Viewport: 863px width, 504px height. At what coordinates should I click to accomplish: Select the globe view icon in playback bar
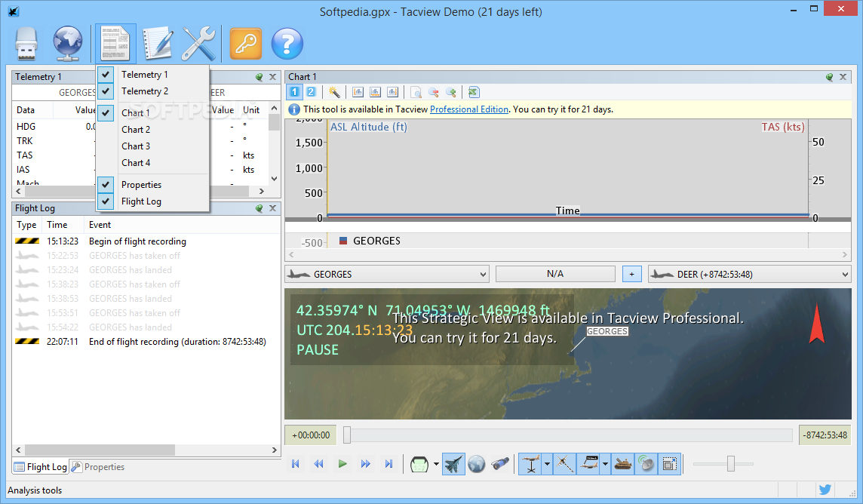477,464
